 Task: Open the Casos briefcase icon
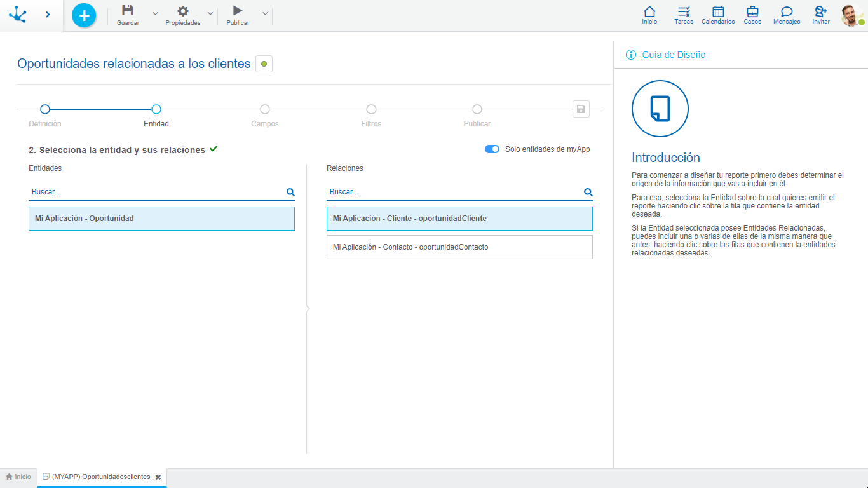(x=752, y=11)
